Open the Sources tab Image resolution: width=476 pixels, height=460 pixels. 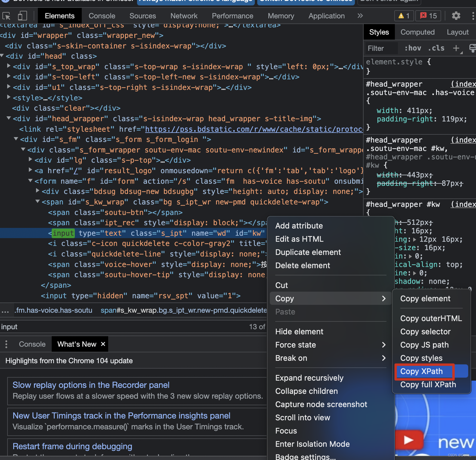[143, 16]
